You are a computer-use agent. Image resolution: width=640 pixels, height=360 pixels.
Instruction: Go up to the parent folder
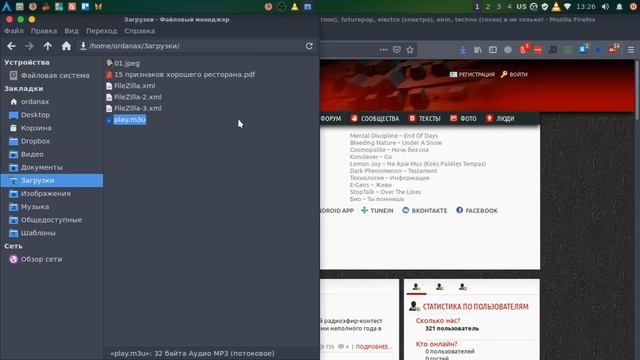pos(48,46)
